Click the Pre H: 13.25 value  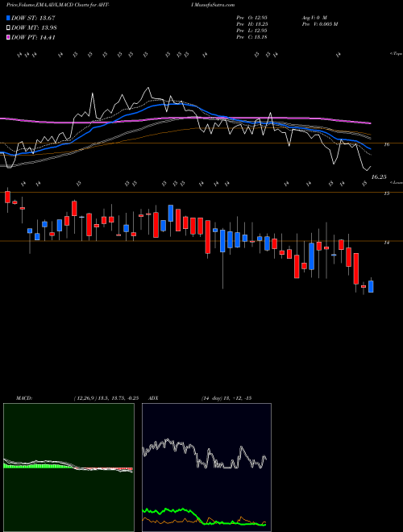point(252,24)
